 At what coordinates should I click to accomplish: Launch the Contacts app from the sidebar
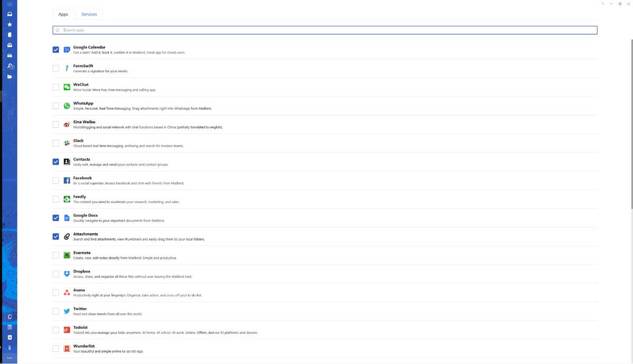click(x=9, y=337)
